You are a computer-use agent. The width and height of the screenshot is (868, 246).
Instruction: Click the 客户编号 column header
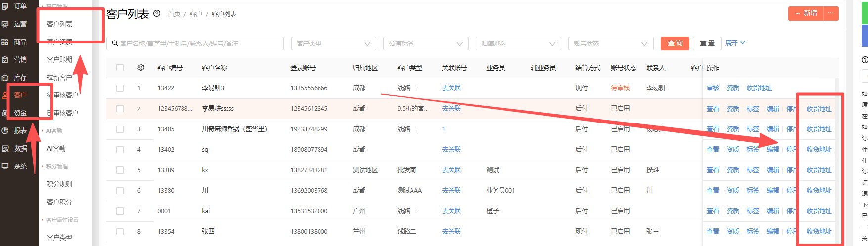[x=170, y=68]
